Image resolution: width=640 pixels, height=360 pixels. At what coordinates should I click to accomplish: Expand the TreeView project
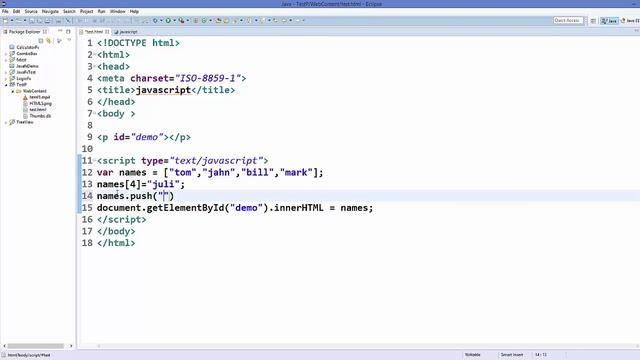pyautogui.click(x=6, y=122)
